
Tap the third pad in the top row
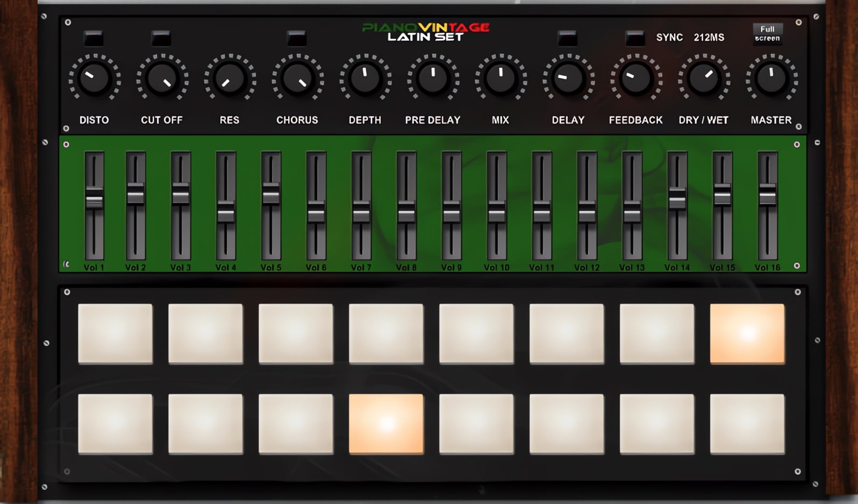[296, 334]
